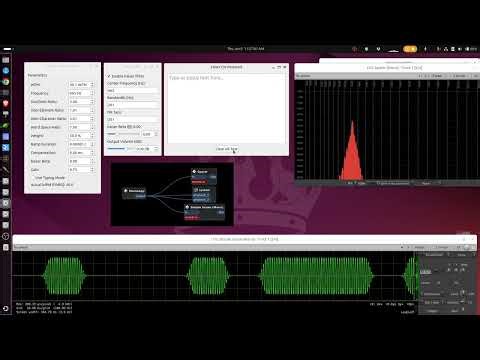The width and height of the screenshot is (480, 360).
Task: Click the Gain spinbox arrows
Action: click(92, 170)
